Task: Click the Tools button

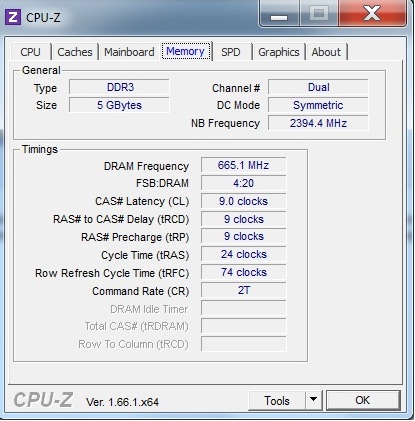Action: coord(277,400)
